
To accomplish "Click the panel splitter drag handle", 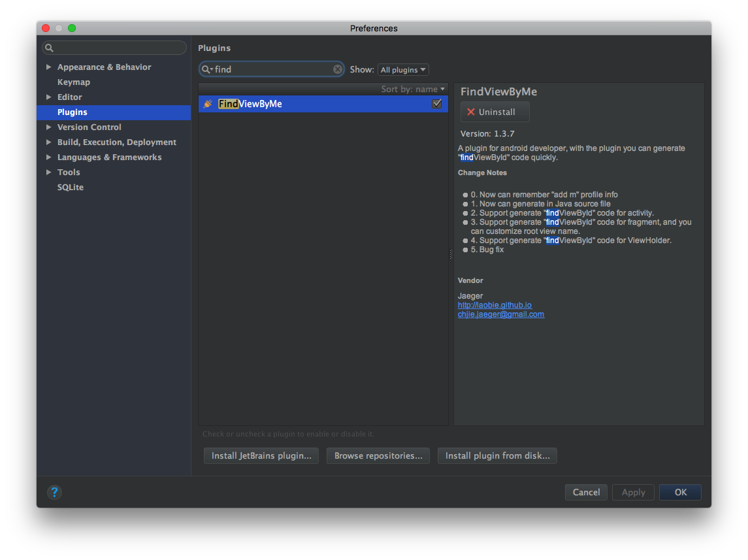I will (x=451, y=254).
